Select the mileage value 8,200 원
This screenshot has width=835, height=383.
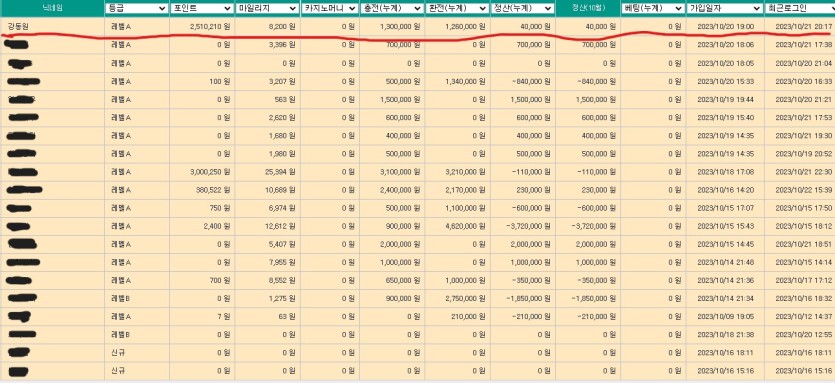[x=282, y=26]
